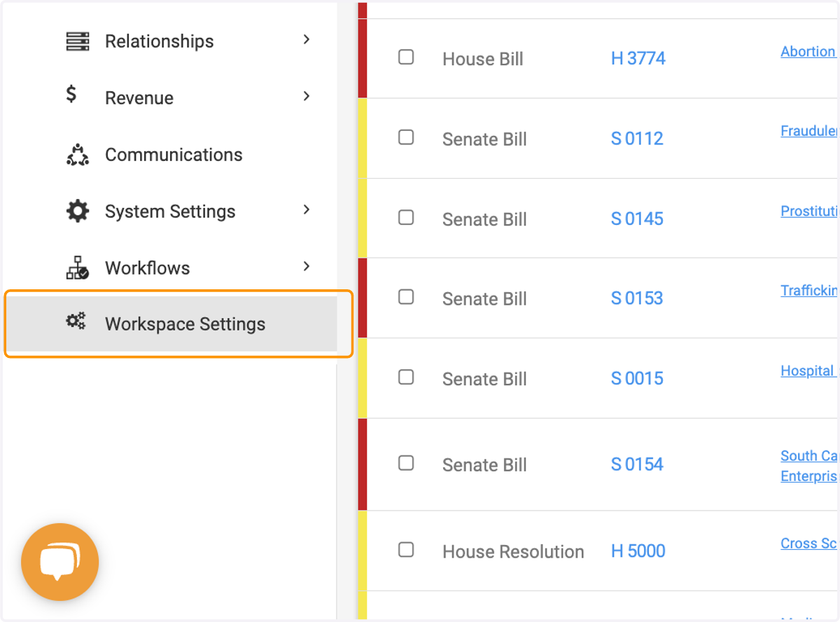Image resolution: width=840 pixels, height=622 pixels.
Task: Click the Senate Bill label for S 0153
Action: click(x=484, y=299)
